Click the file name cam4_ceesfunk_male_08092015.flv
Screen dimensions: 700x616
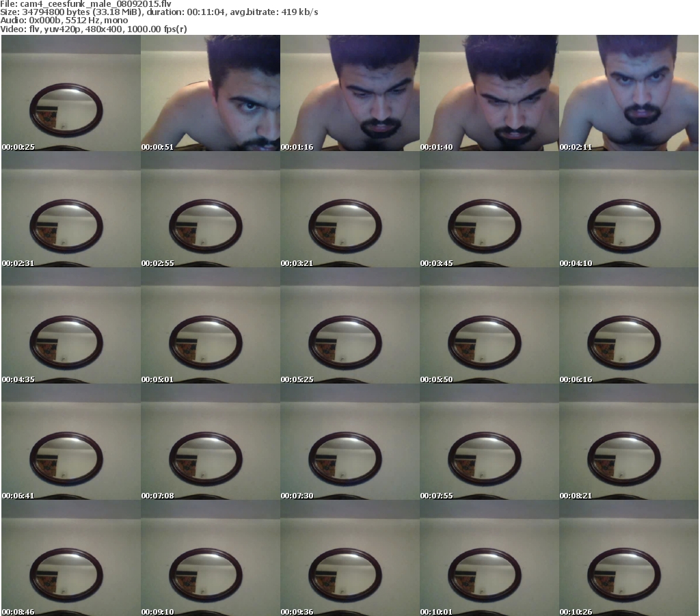point(96,4)
